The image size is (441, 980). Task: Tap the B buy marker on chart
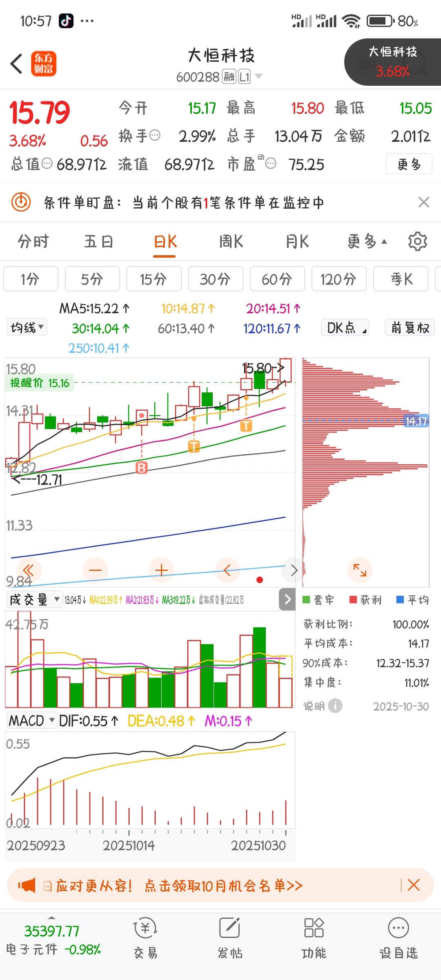pos(142,468)
